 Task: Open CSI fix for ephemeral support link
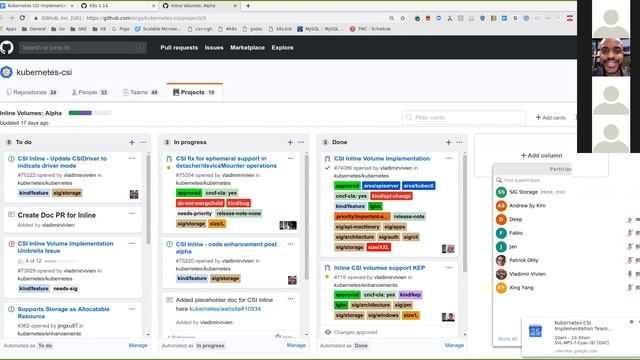226,162
